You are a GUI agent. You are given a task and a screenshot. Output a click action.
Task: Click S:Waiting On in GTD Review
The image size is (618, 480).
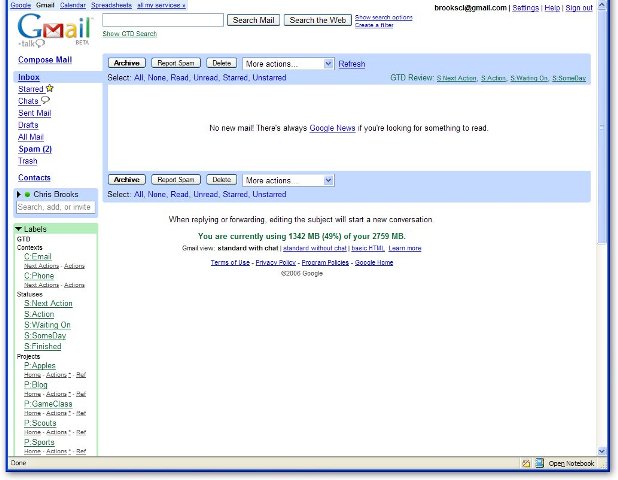529,78
